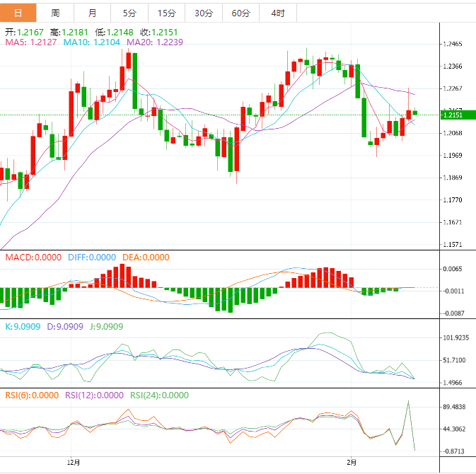Click the 12月 date marker on time axis

tap(73, 463)
